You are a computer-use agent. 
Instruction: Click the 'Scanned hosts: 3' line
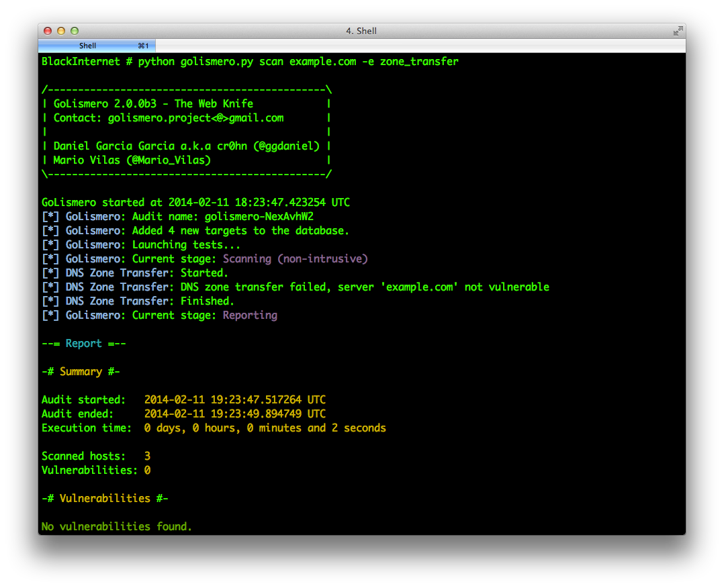[96, 456]
